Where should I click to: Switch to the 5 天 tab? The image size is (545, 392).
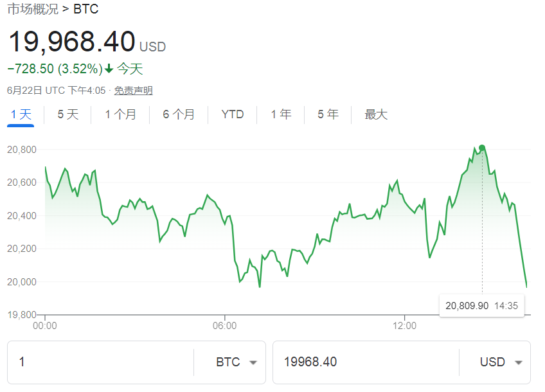point(68,115)
